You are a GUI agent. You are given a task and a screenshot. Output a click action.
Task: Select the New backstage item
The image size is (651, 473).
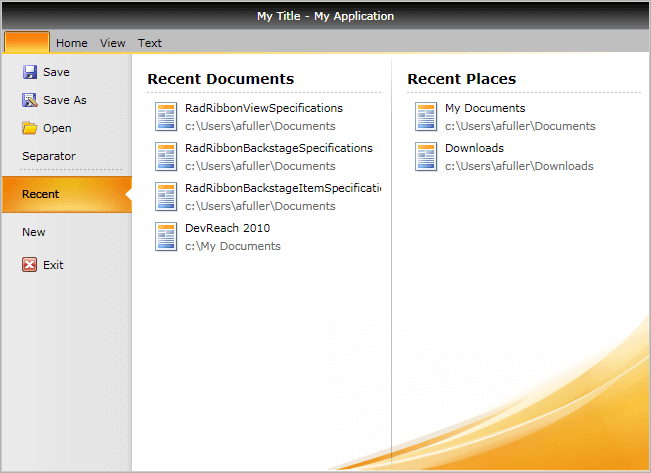coord(34,232)
